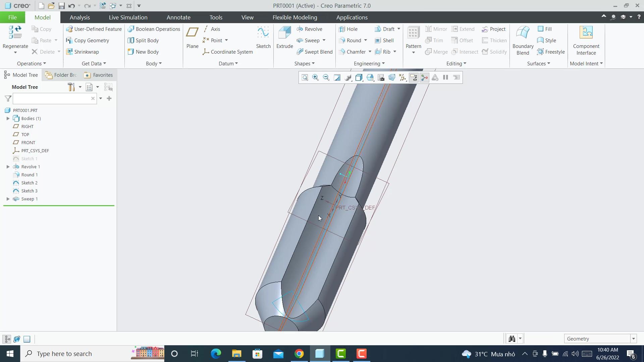Start a new Sketch
644x362 pixels.
[x=263, y=37]
